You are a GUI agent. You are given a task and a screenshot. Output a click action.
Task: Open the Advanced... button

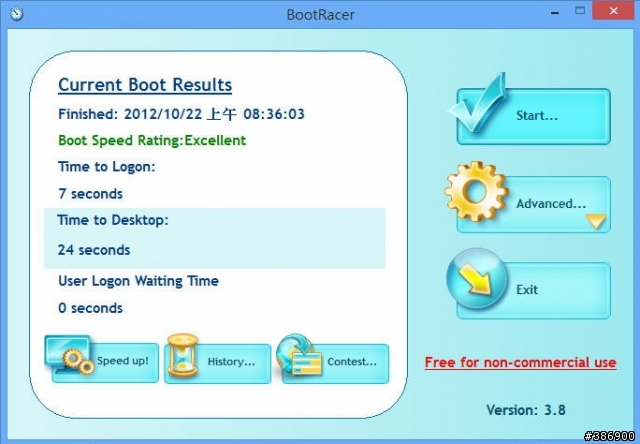click(533, 204)
